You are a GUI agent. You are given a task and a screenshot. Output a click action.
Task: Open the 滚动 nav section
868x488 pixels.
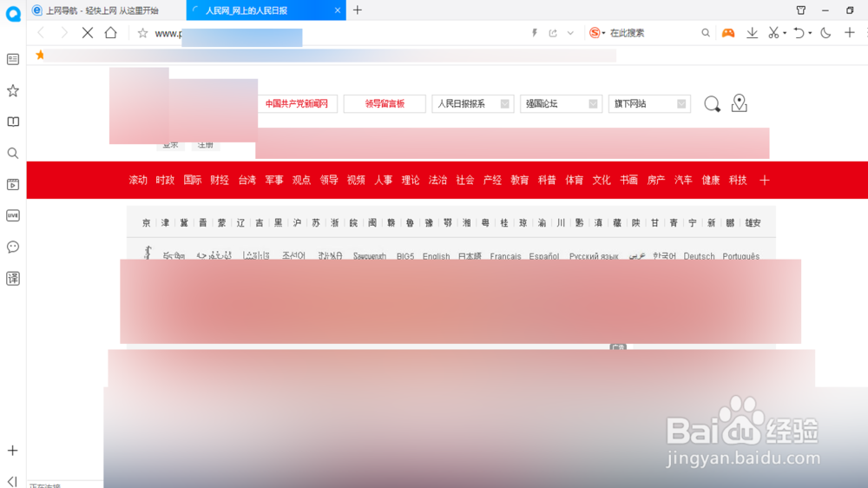[x=138, y=180]
